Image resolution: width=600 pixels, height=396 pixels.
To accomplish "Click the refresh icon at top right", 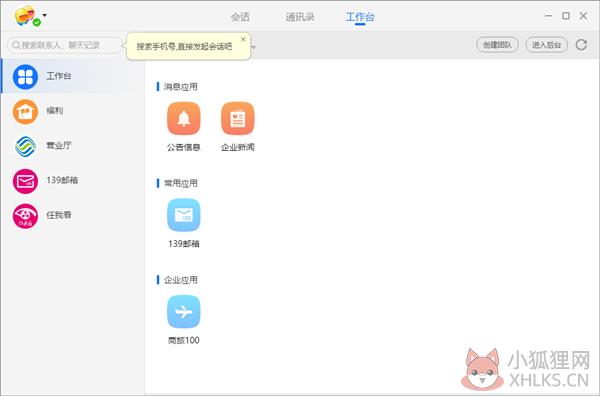I will point(581,45).
